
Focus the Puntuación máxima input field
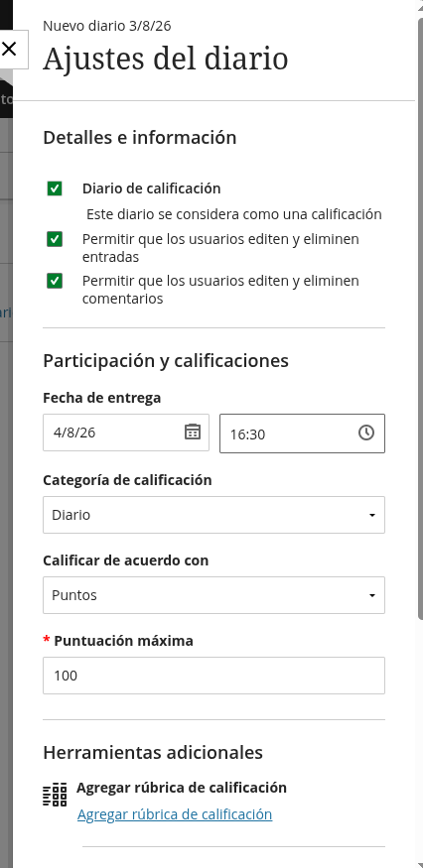click(x=213, y=676)
